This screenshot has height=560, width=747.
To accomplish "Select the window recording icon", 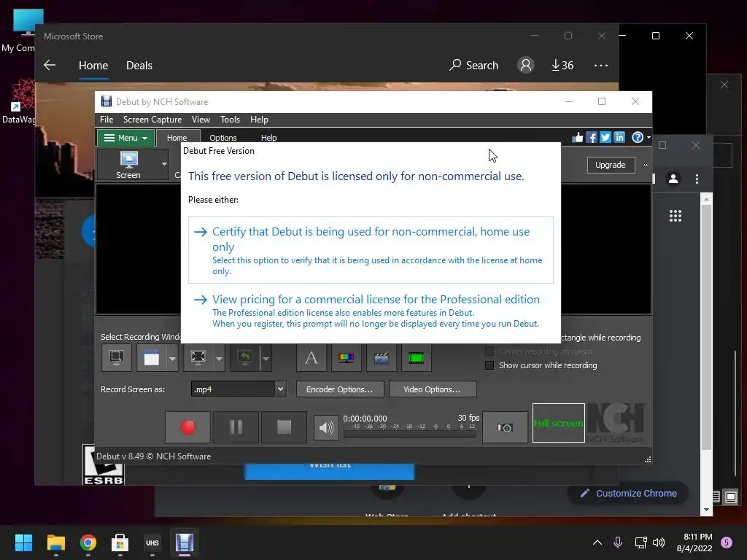I will pos(152,357).
